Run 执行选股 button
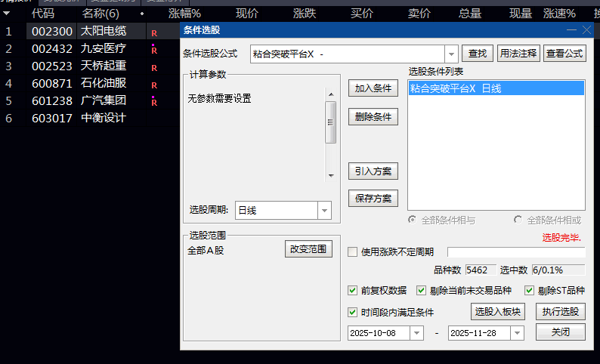This screenshot has height=364, width=600. coord(561,312)
